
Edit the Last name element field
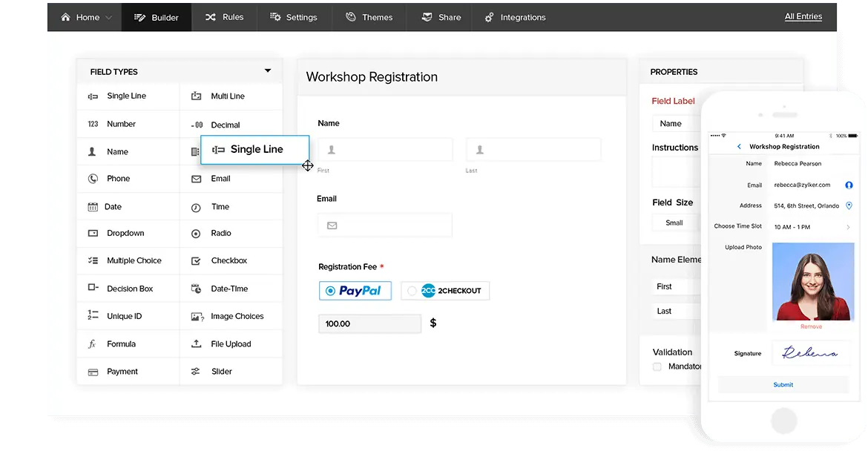point(677,311)
